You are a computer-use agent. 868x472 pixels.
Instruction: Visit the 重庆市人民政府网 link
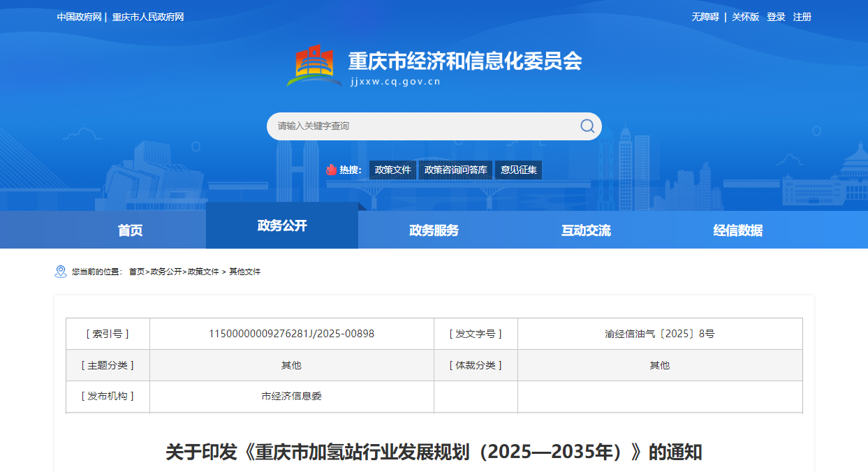tap(148, 17)
